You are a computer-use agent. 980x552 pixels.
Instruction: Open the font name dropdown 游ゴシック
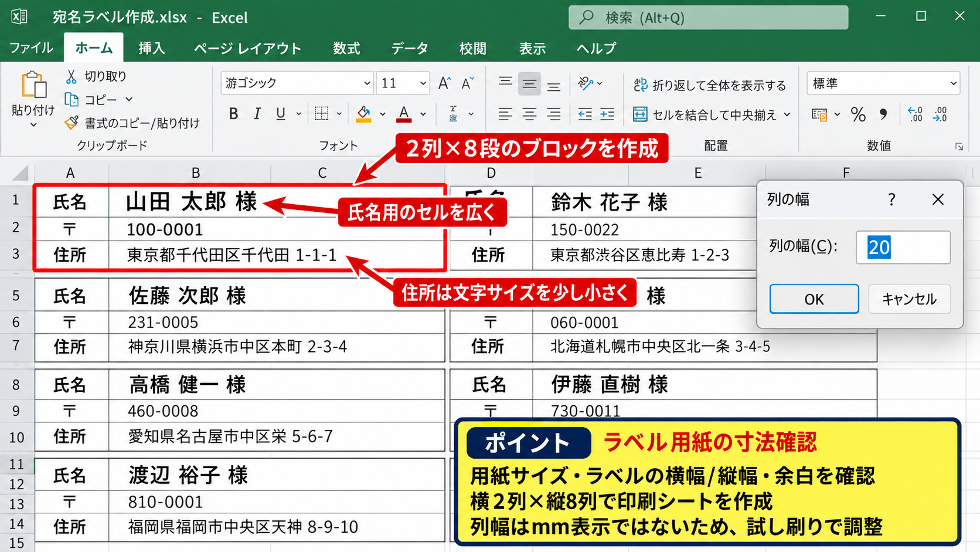367,83
